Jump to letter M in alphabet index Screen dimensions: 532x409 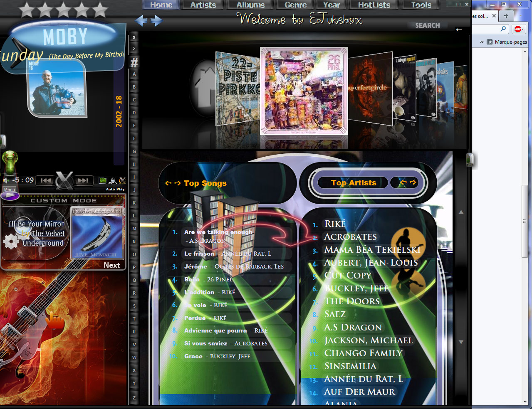[x=134, y=229]
